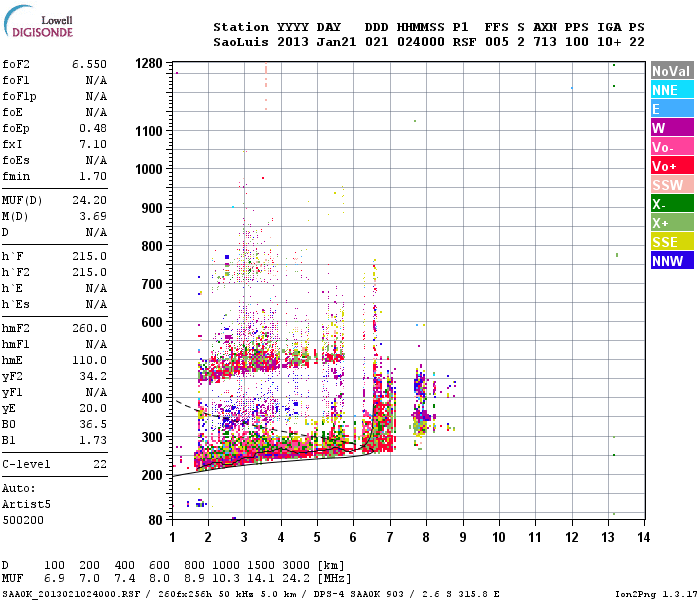Click the D distance 3000 in bottom table
This screenshot has height=600, width=700.
point(296,566)
